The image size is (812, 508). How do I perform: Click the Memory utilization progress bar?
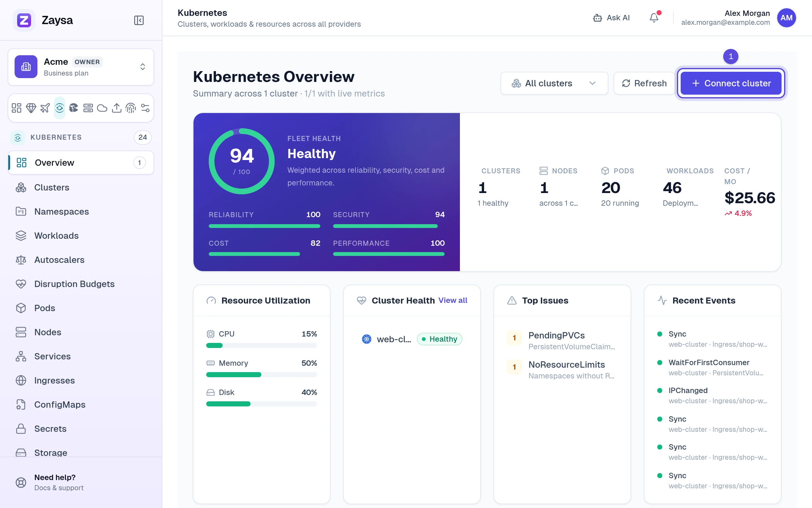tap(261, 375)
